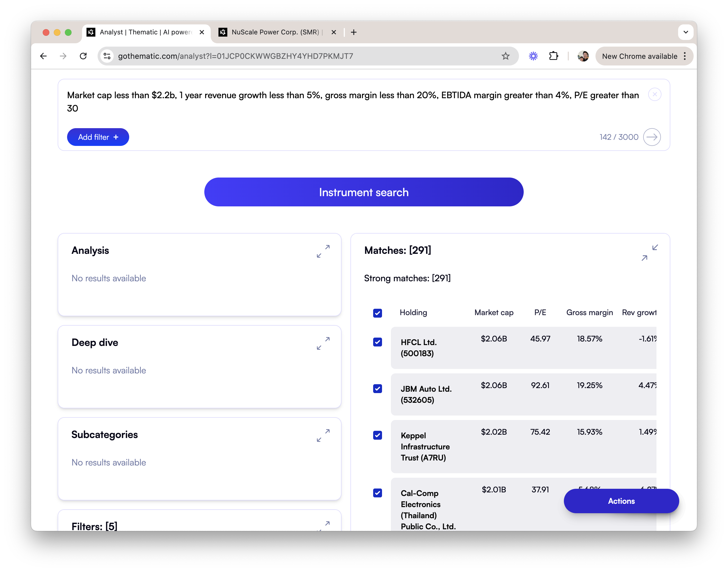The width and height of the screenshot is (728, 572).
Task: Select the 92.61 P/E value
Action: click(540, 385)
